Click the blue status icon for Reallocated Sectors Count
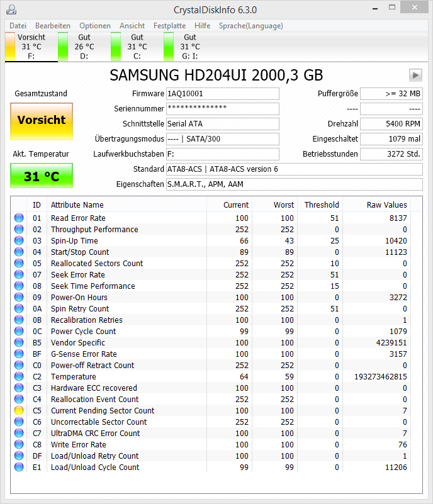The width and height of the screenshot is (433, 504). 19,263
